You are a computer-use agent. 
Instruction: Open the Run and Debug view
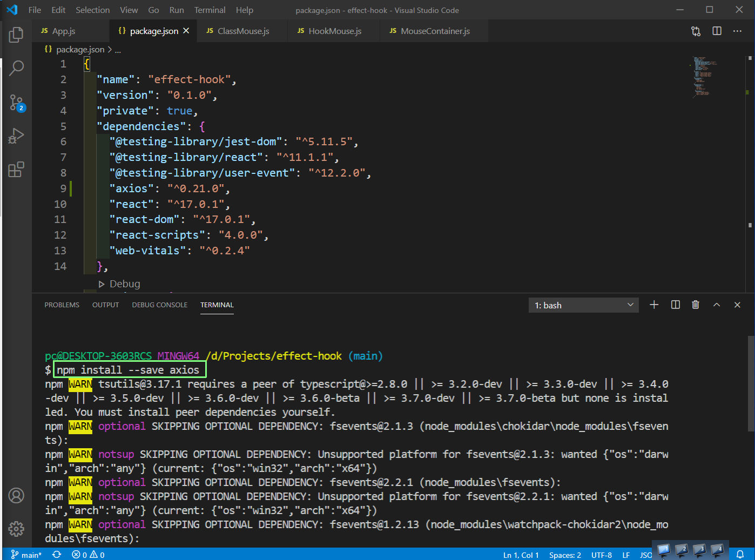click(16, 136)
